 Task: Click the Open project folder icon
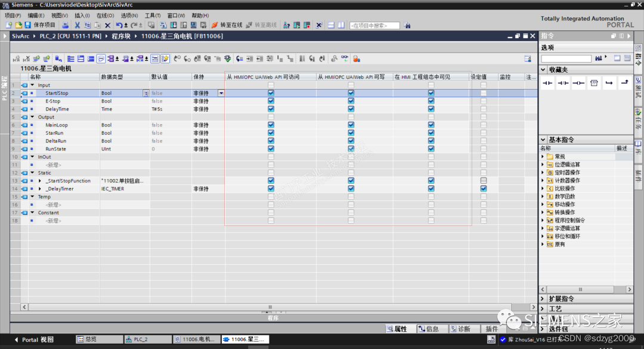(18, 25)
